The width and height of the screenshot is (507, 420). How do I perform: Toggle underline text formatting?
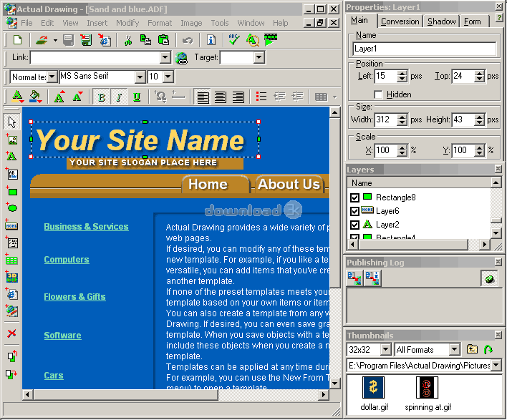pos(136,97)
